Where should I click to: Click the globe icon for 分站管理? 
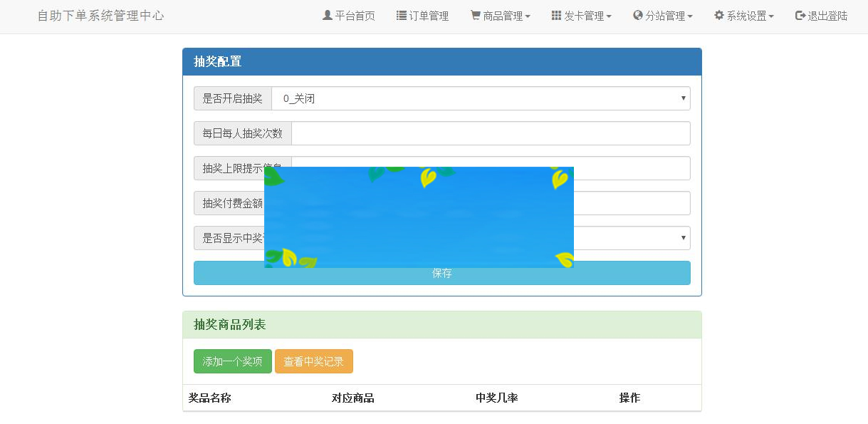click(637, 15)
